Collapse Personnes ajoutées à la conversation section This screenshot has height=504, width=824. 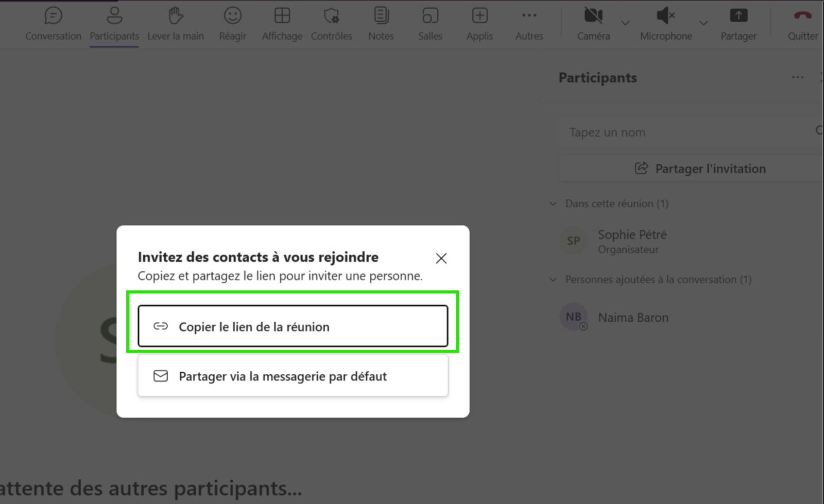point(553,280)
